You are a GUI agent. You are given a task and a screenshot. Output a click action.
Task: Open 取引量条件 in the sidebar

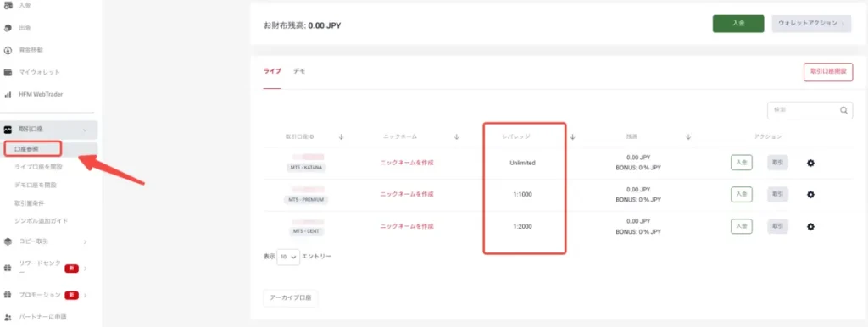point(29,203)
